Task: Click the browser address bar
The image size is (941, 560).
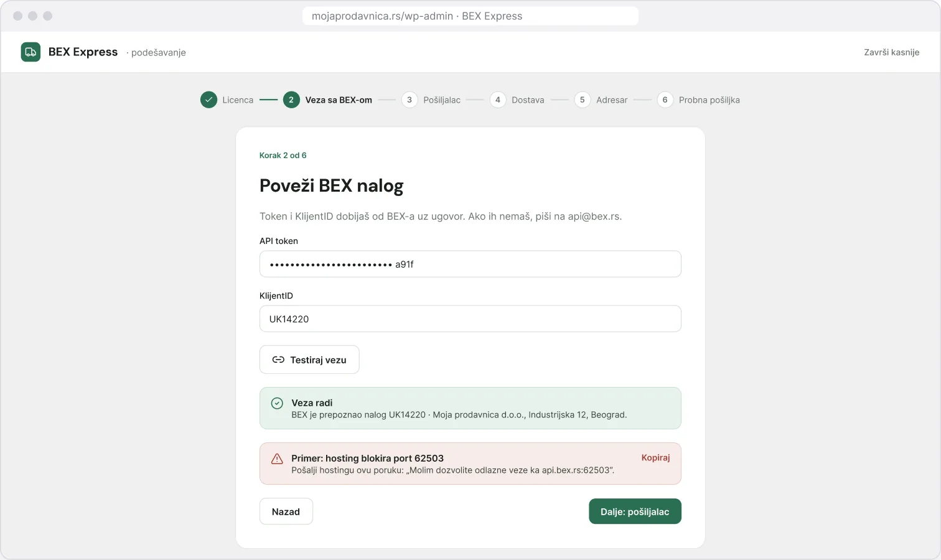Action: click(x=470, y=16)
